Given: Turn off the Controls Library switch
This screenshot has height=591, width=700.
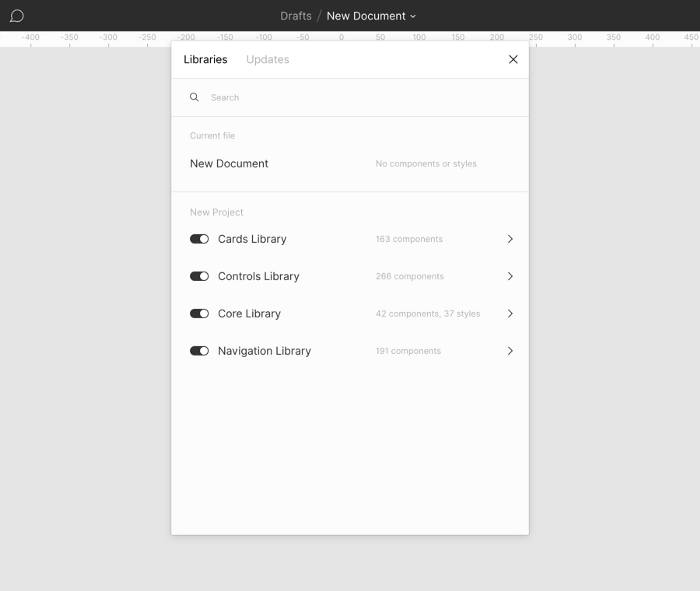Looking at the screenshot, I should 199,276.
